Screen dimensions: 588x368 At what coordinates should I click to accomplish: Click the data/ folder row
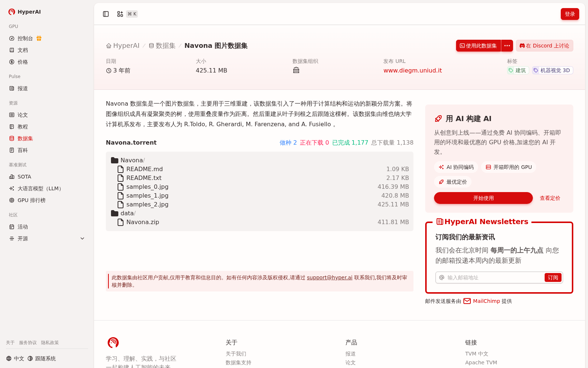pos(259,213)
